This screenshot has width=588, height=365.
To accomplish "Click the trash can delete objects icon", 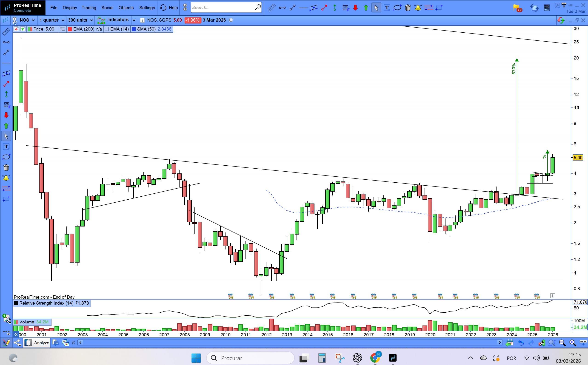I will tap(408, 8).
